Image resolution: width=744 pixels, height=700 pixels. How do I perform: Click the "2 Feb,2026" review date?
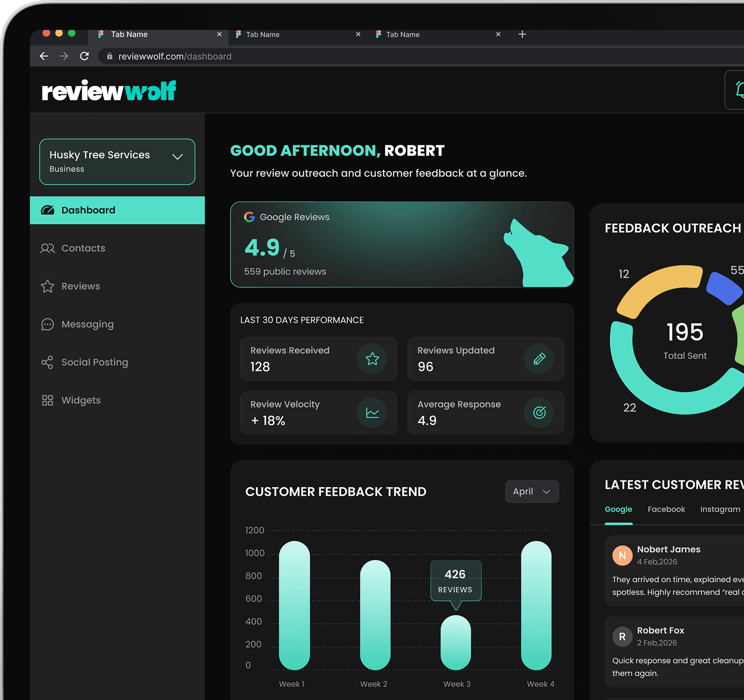click(x=657, y=643)
